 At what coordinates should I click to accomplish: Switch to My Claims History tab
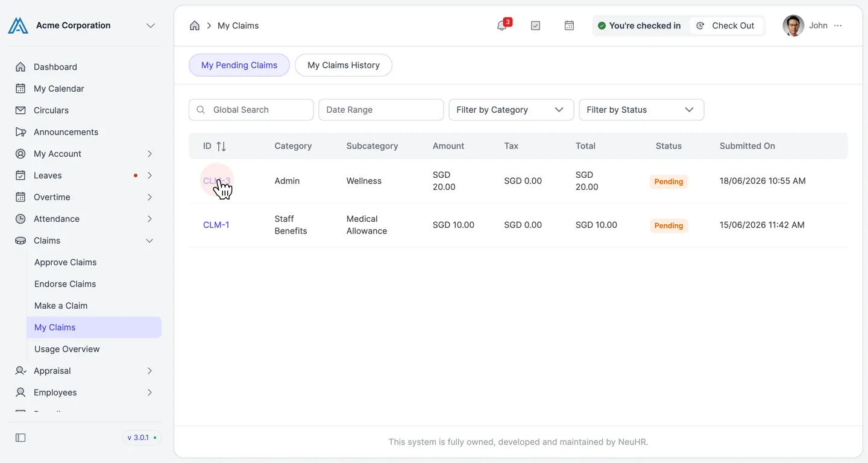click(x=344, y=65)
